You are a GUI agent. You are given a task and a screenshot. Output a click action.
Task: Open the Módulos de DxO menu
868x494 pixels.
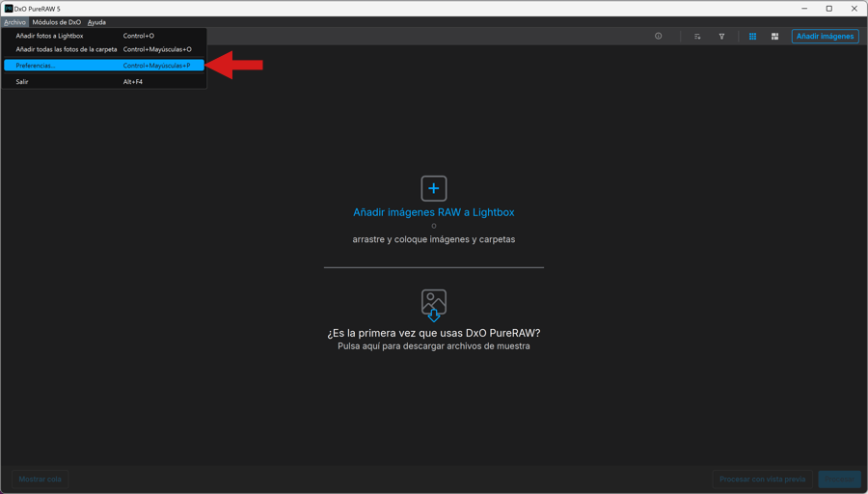pos(57,22)
